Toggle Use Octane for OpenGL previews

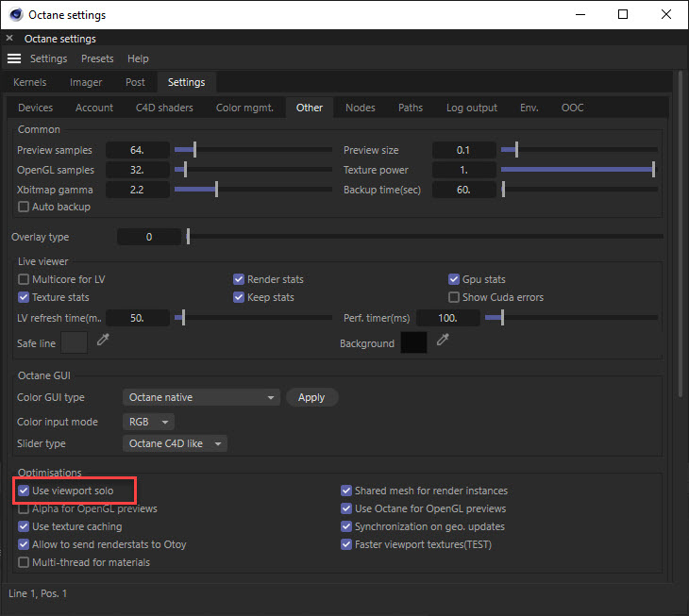coord(346,508)
